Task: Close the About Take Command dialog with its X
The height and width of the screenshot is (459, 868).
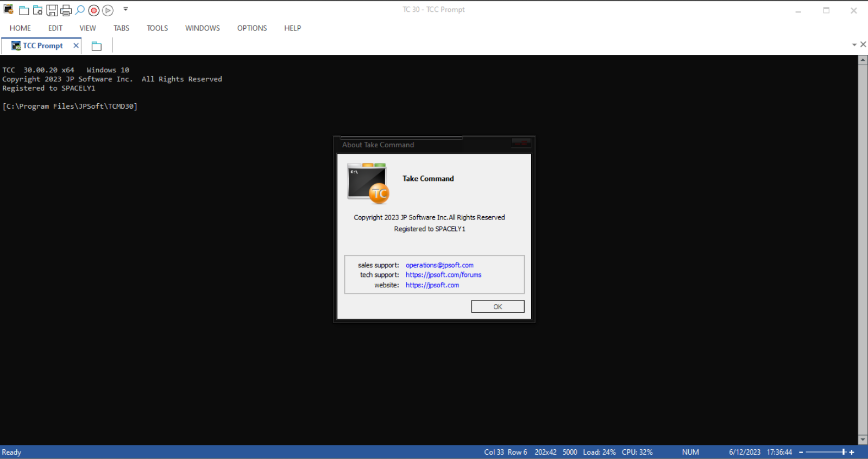Action: [x=521, y=143]
